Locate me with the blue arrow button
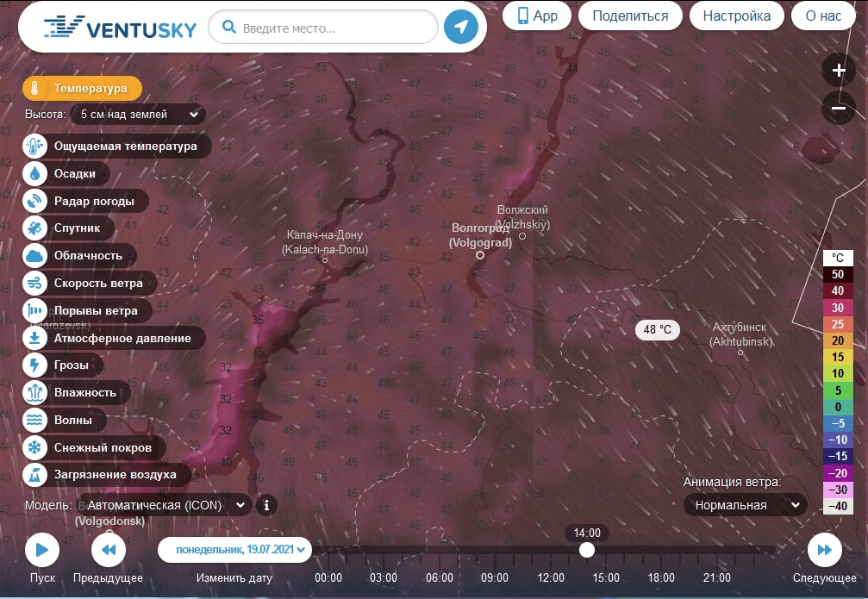Viewport: 868px width, 599px height. [x=461, y=27]
